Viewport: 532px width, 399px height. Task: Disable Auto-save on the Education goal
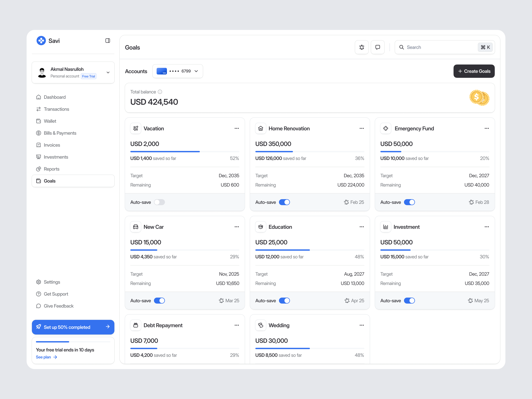(285, 300)
